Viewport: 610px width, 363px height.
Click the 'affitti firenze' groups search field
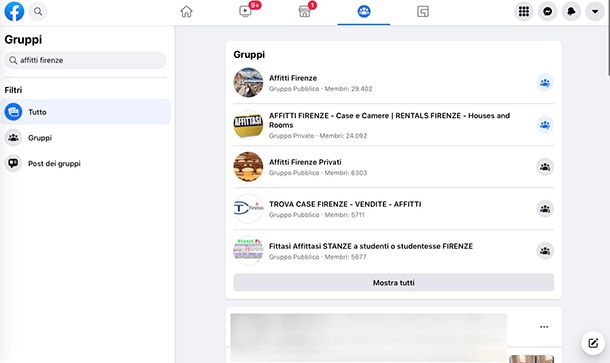point(85,60)
